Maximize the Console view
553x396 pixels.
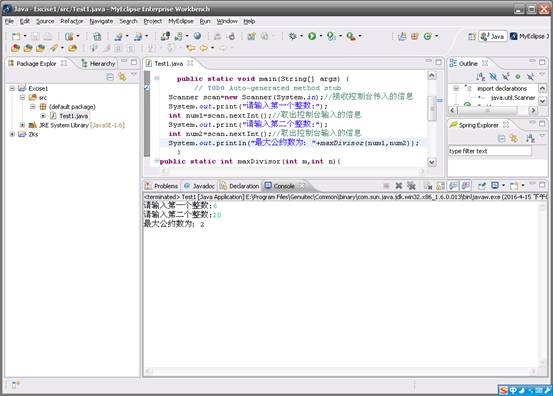coord(542,184)
